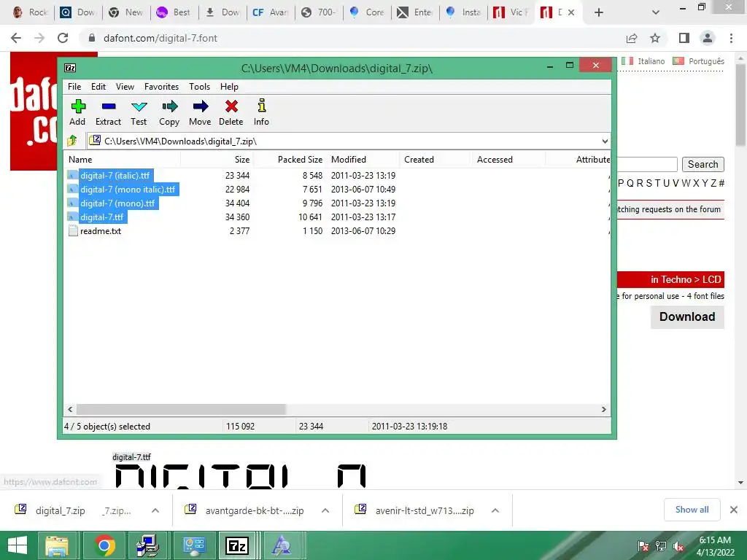747x560 pixels.
Task: Open a new Chrome tab
Action: pyautogui.click(x=599, y=12)
